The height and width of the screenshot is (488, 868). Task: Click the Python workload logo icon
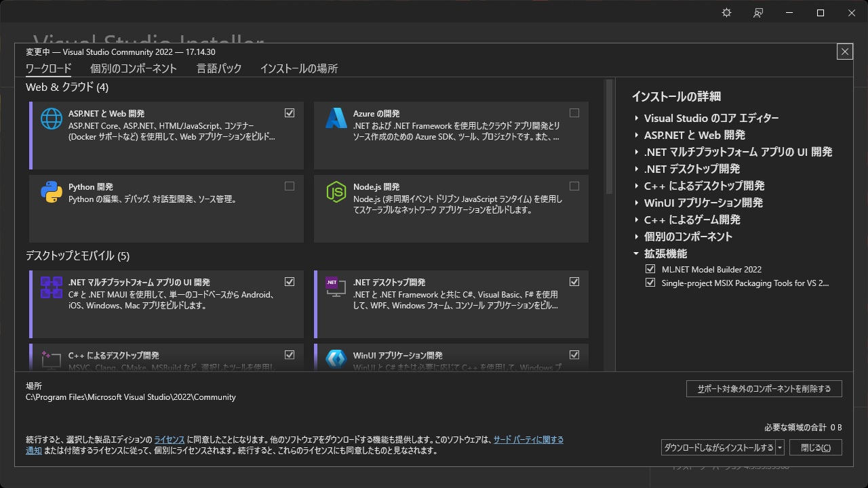[52, 192]
